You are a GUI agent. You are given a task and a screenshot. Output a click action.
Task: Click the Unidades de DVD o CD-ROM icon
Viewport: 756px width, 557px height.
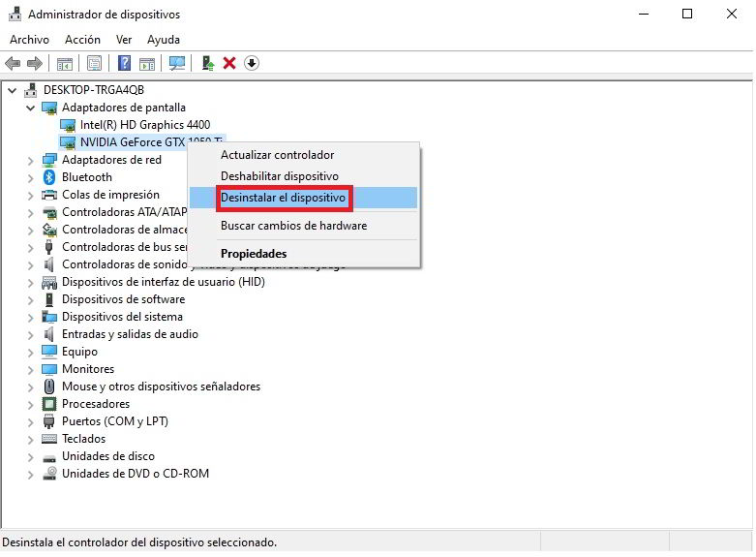click(49, 474)
